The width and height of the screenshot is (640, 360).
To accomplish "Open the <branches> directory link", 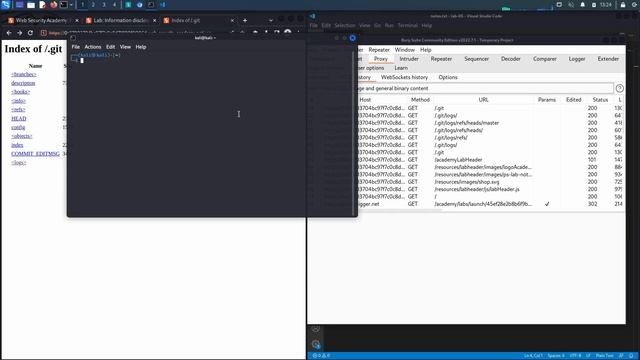I will click(24, 74).
